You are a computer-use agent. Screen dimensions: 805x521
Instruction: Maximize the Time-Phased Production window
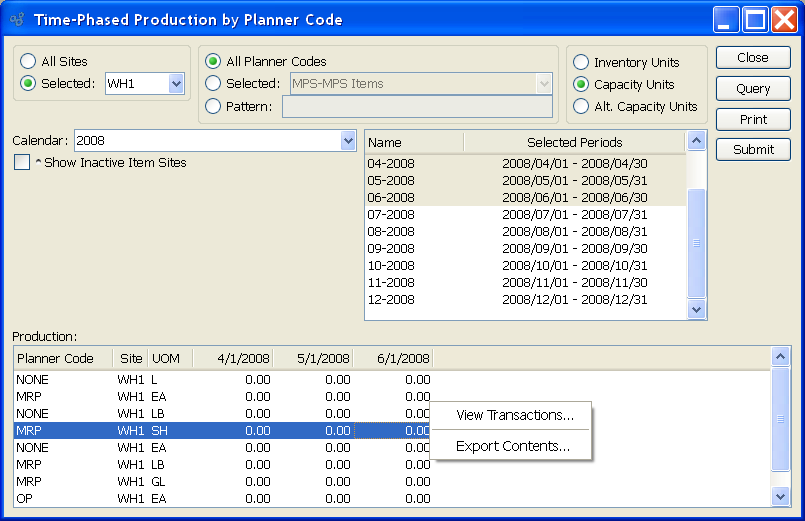tap(755, 19)
